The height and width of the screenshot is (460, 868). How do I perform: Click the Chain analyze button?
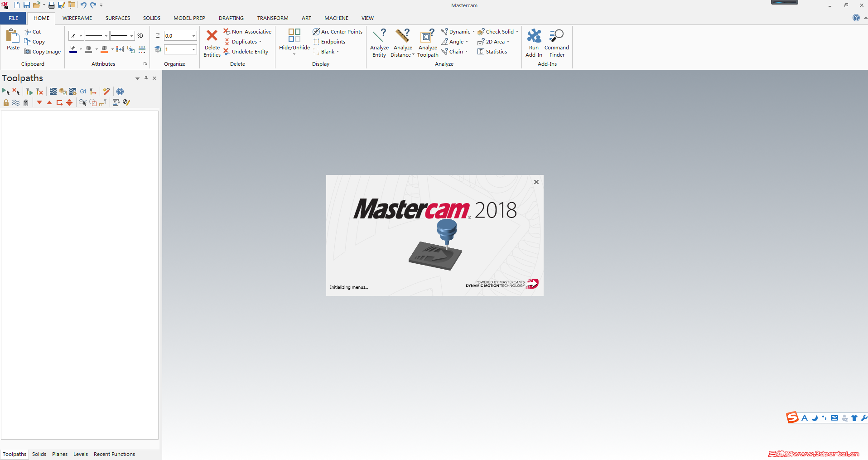[x=454, y=52]
